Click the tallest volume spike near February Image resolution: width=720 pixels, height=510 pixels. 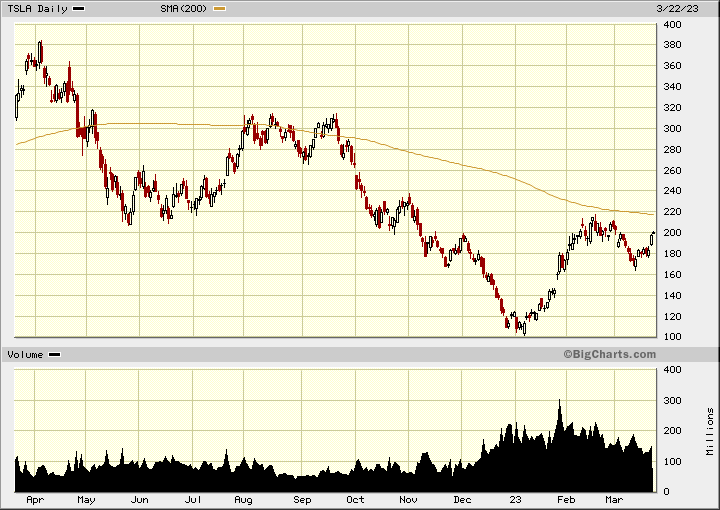coord(559,415)
